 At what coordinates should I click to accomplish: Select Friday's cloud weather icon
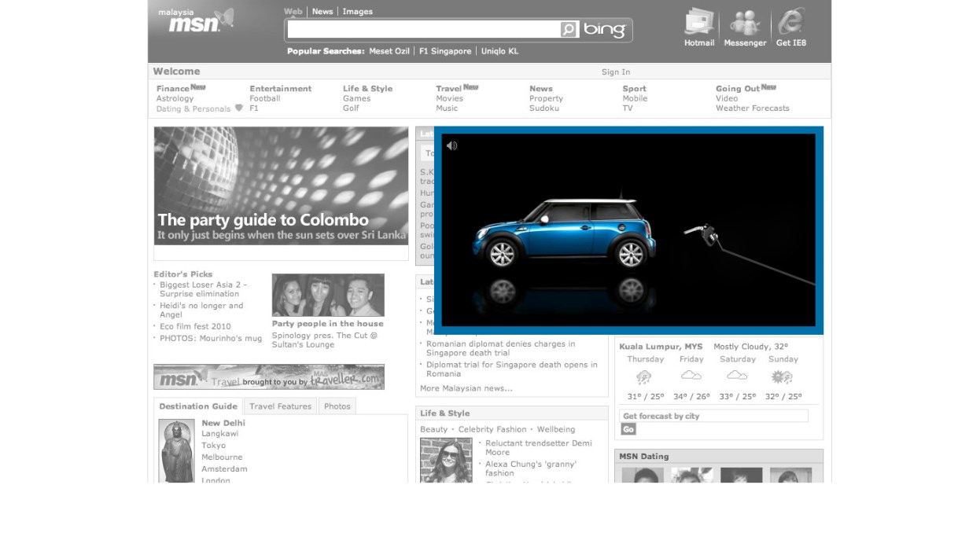click(x=691, y=375)
